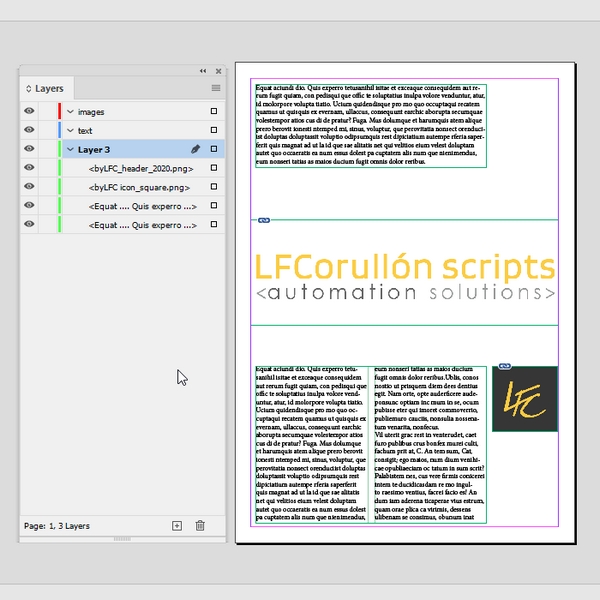Expand the text layer
This screenshot has height=600, width=600.
point(70,130)
